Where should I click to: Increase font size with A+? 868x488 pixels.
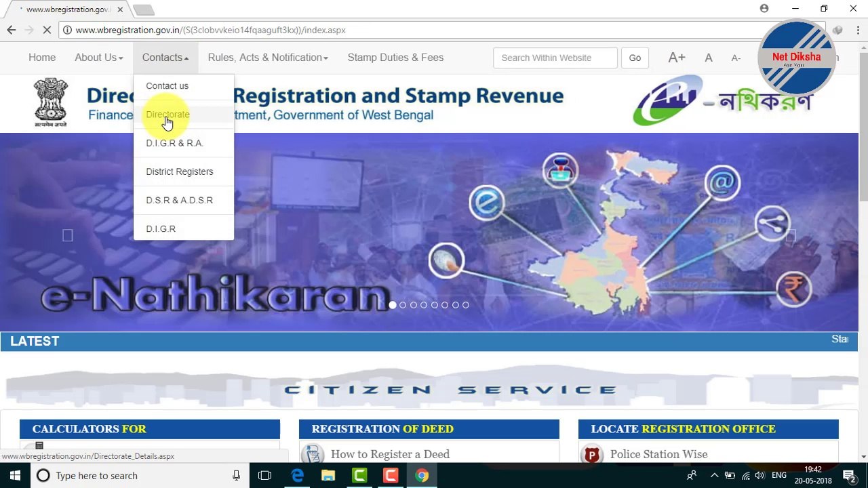(x=677, y=58)
